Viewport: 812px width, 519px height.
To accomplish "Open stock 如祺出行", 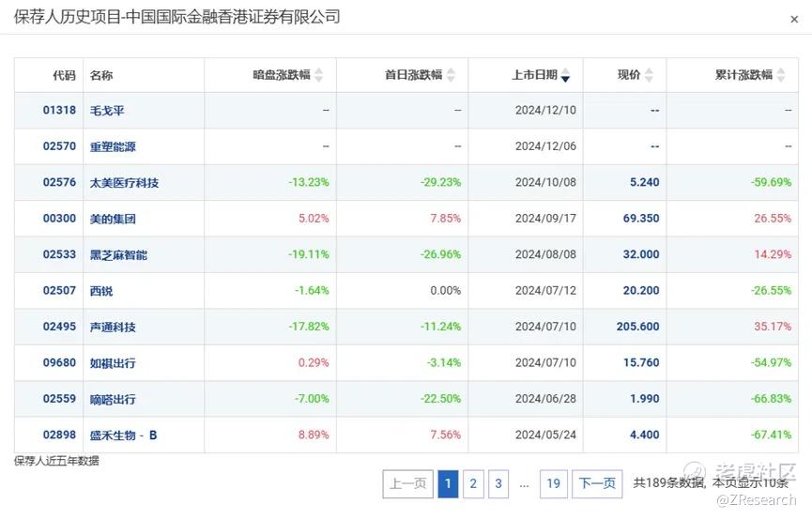I will click(x=113, y=362).
